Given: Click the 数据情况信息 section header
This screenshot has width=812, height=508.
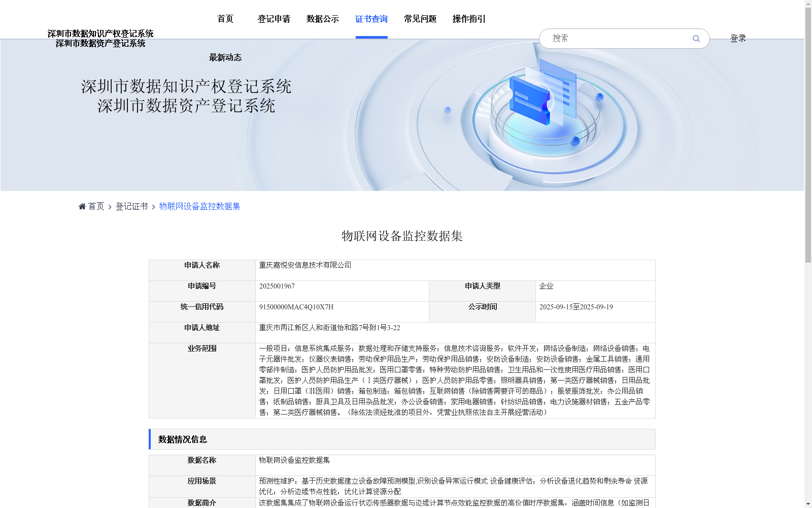Looking at the screenshot, I should [x=402, y=439].
